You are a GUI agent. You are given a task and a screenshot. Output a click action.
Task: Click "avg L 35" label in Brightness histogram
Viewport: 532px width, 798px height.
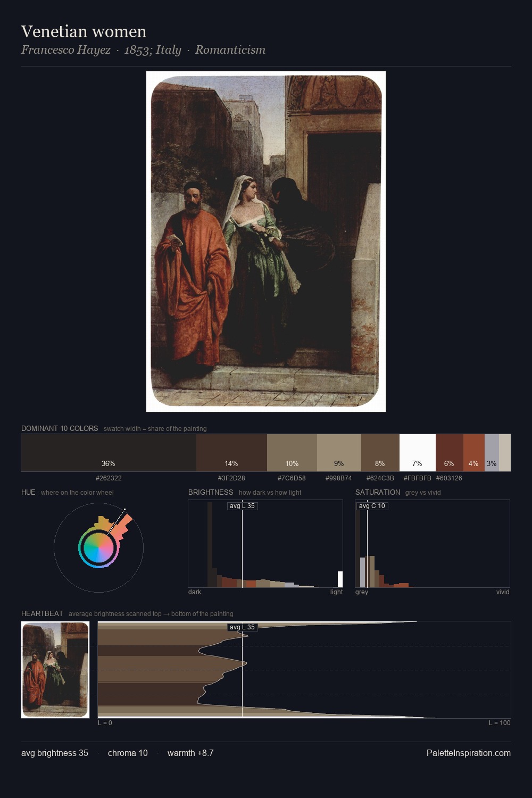pos(243,506)
